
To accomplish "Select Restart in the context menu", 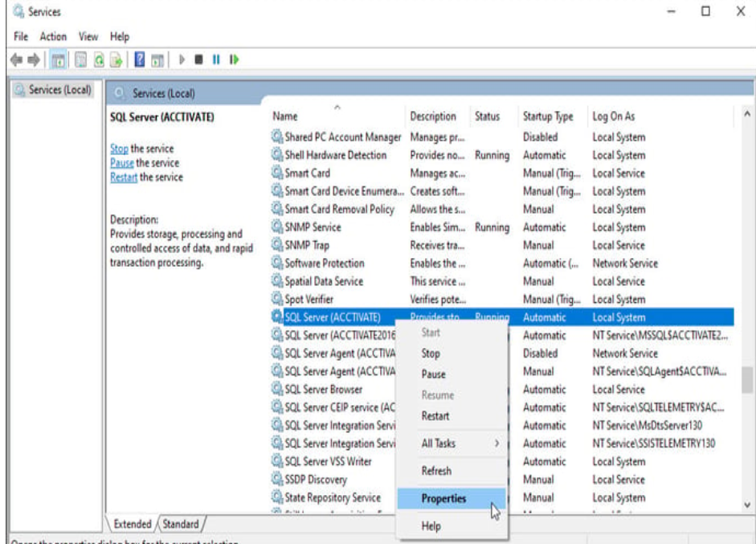I will [435, 416].
